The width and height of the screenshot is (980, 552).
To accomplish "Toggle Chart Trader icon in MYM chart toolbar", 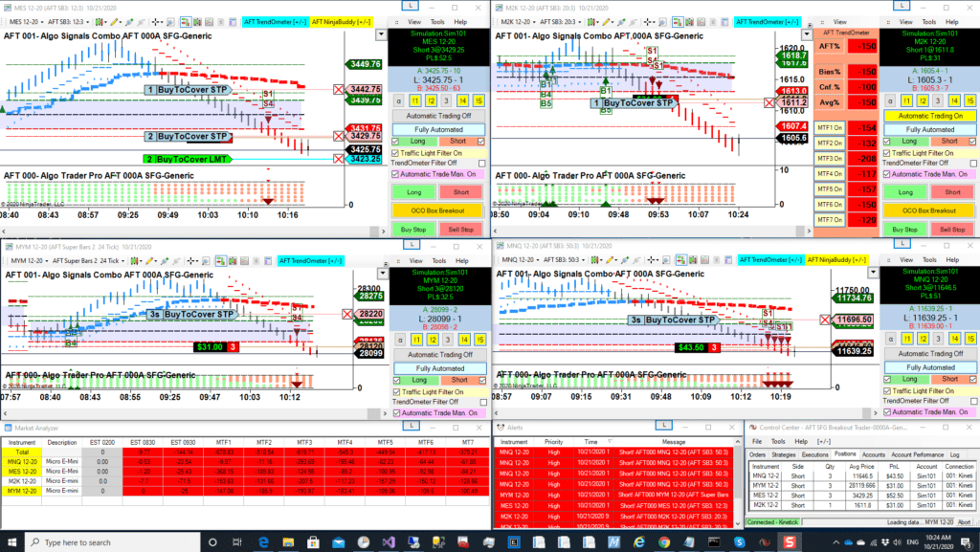I will (x=221, y=261).
